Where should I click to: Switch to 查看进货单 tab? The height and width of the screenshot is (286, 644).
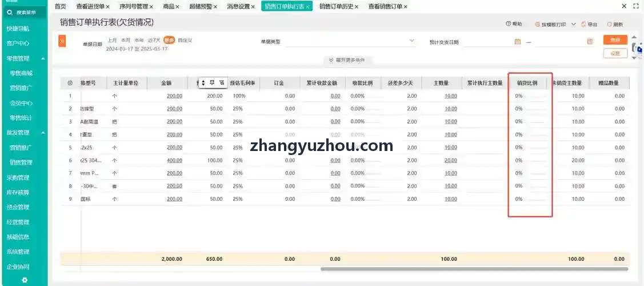pos(90,6)
